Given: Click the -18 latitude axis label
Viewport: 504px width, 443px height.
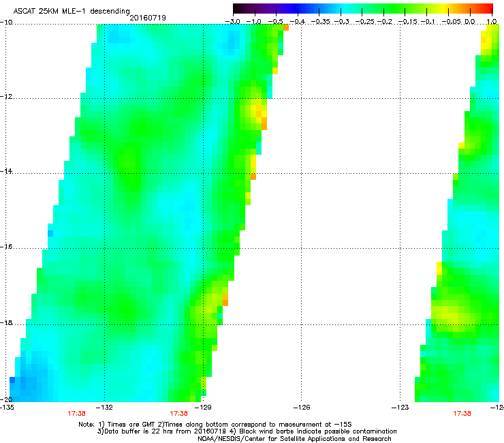Looking at the screenshot, I should point(6,322).
